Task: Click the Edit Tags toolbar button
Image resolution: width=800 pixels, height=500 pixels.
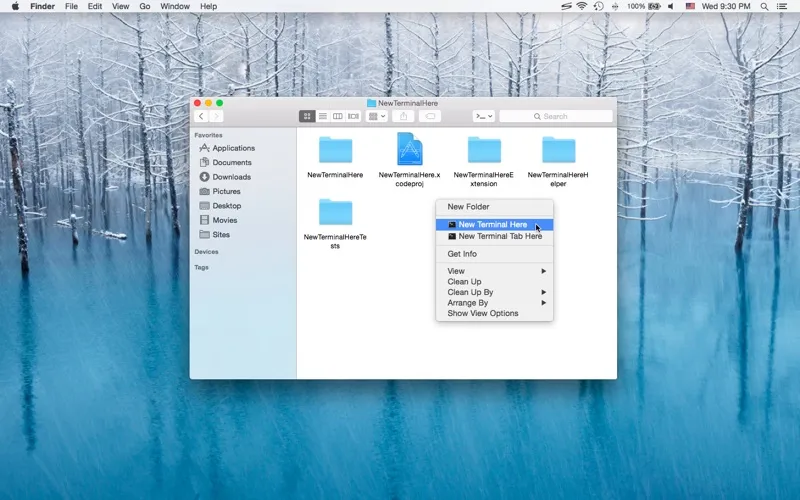Action: (431, 116)
